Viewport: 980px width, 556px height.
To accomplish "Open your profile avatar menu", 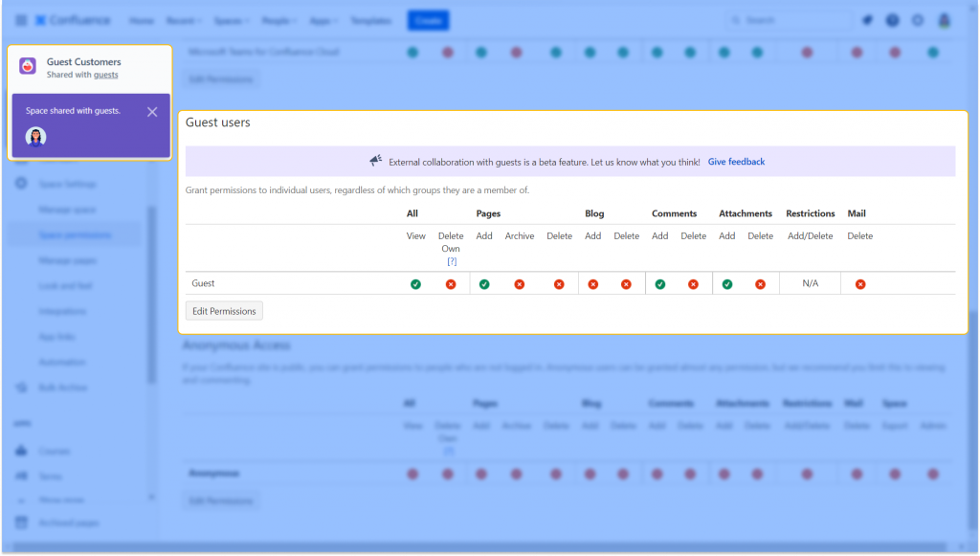I will 942,19.
